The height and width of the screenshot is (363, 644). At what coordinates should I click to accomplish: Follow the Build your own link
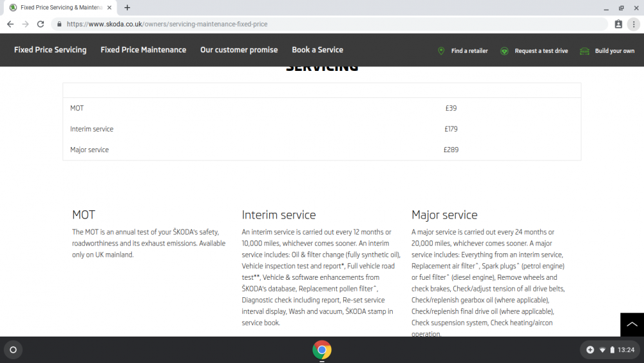614,51
